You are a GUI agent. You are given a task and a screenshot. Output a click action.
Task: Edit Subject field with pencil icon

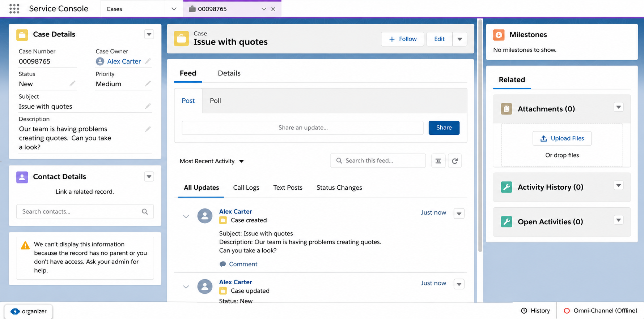pyautogui.click(x=148, y=106)
